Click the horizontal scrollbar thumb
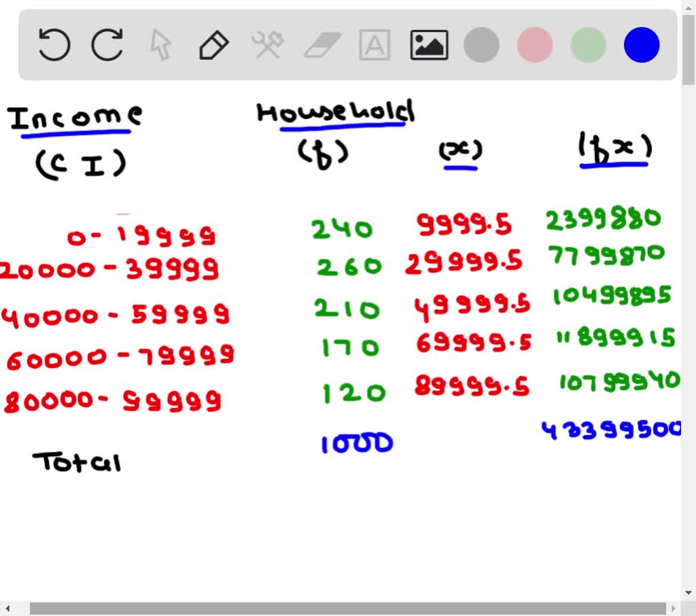696x616 pixels. tap(347, 609)
